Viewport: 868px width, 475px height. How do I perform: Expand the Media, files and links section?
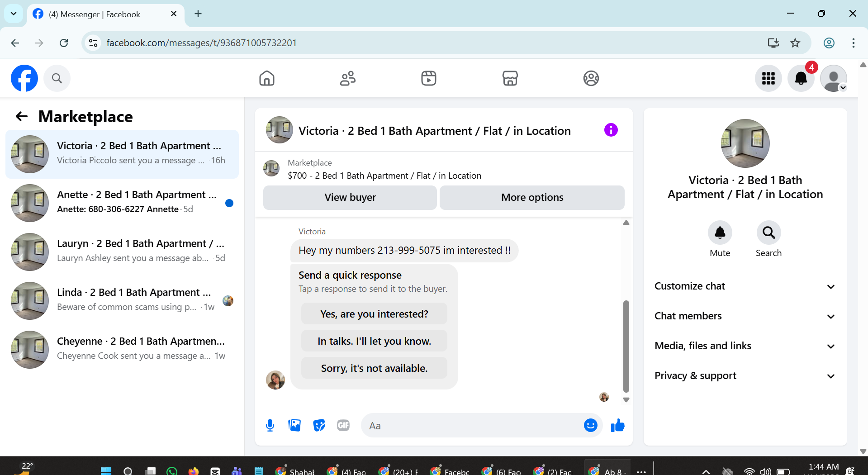(745, 346)
